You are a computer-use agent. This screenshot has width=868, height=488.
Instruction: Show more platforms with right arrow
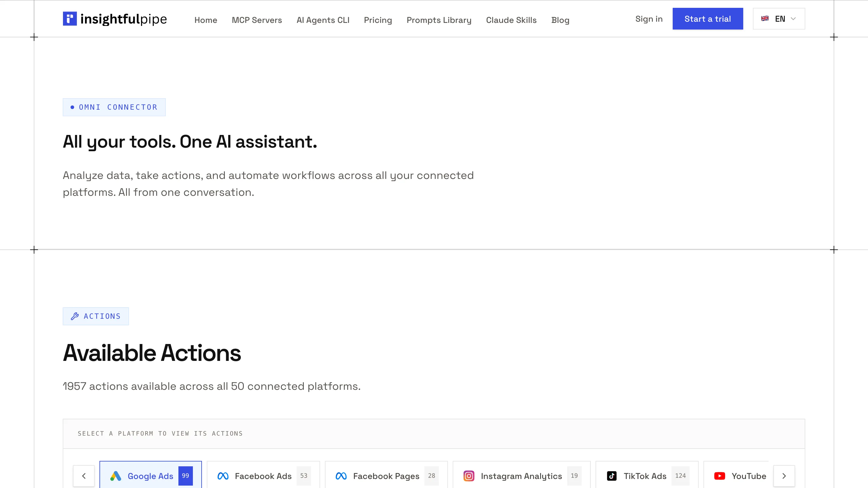coord(784,476)
